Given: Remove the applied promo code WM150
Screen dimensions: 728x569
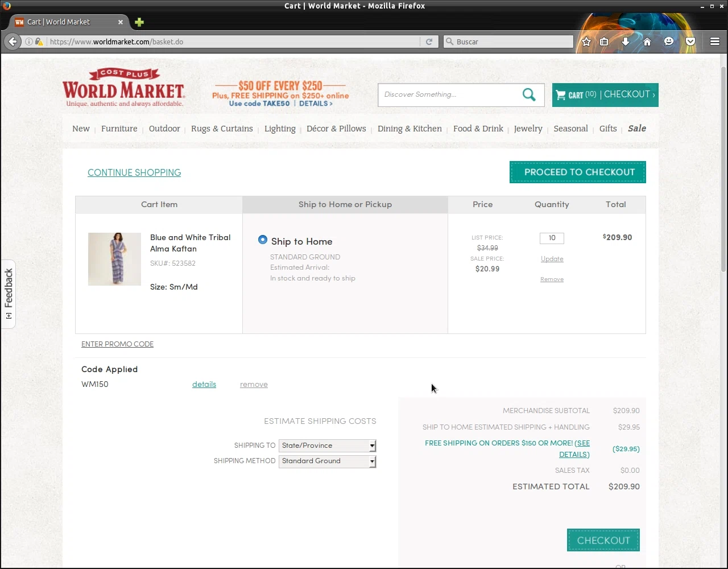Looking at the screenshot, I should pos(254,385).
